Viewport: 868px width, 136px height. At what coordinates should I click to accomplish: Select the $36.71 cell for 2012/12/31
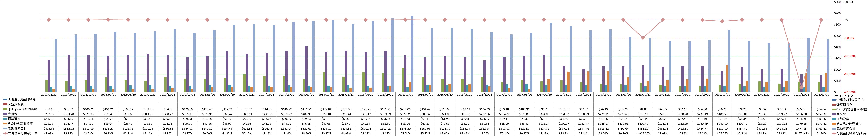pos(168,124)
